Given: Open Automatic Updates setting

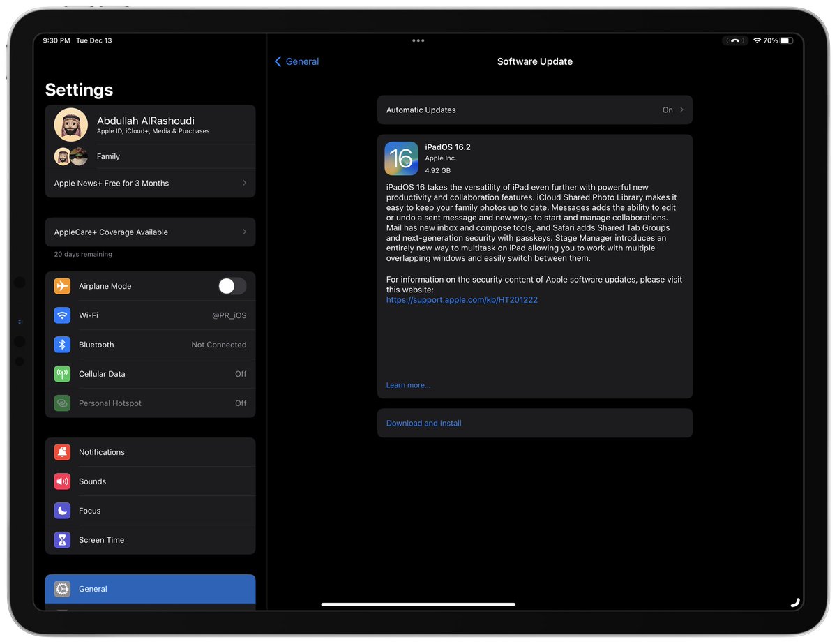Looking at the screenshot, I should pos(535,110).
